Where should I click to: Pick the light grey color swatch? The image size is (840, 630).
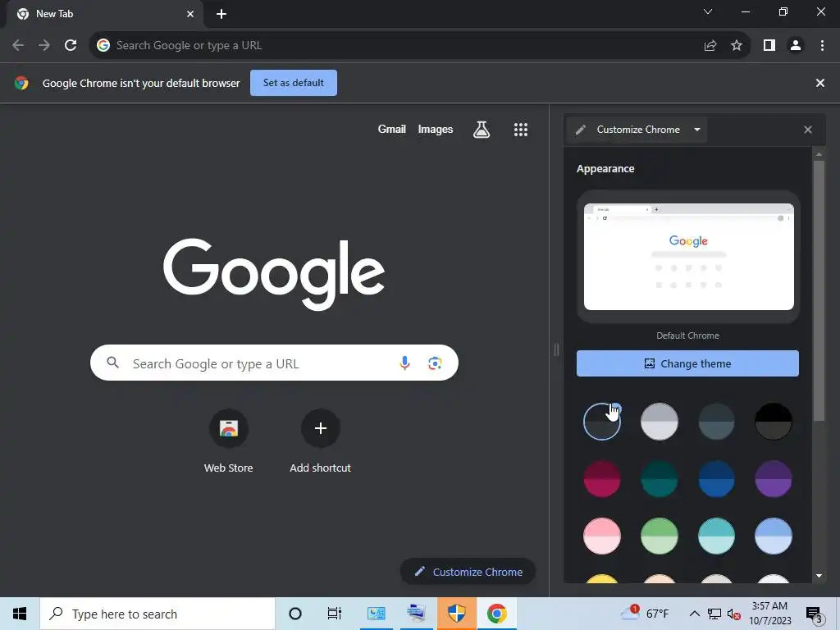pos(660,422)
